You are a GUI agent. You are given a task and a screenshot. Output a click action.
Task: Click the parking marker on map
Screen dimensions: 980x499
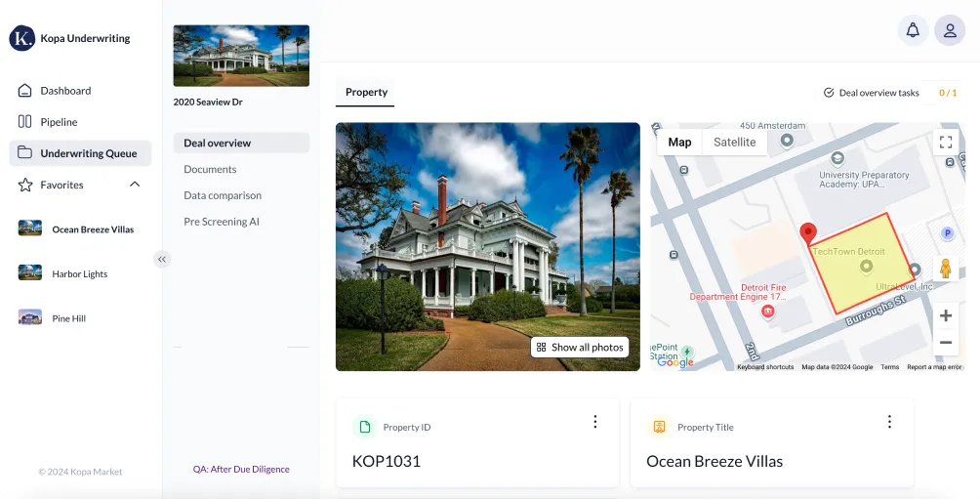(947, 233)
